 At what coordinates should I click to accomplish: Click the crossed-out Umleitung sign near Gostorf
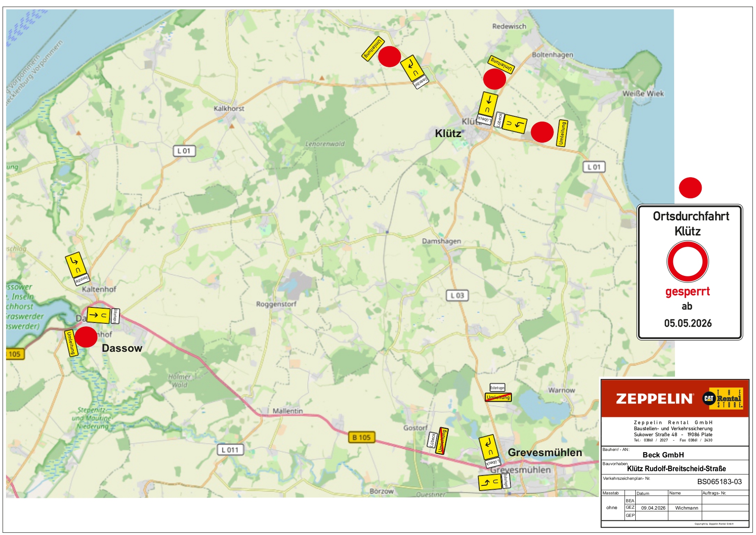(441, 441)
